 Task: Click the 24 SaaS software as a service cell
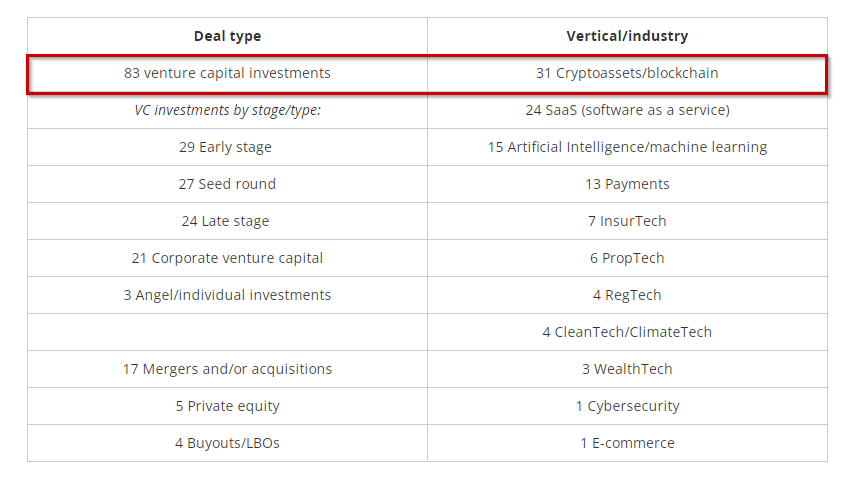point(627,110)
